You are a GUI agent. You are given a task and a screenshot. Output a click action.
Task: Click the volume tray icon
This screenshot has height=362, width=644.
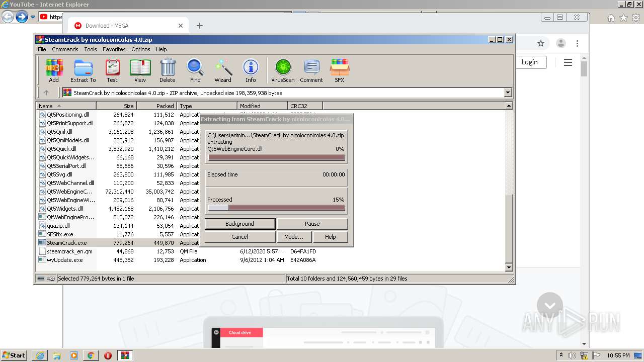[572, 355]
